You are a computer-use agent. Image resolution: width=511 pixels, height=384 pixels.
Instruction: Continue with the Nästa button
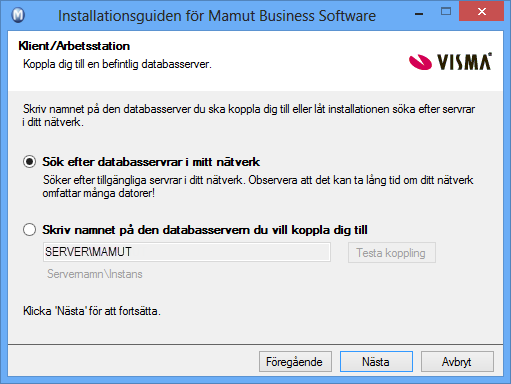(x=376, y=362)
